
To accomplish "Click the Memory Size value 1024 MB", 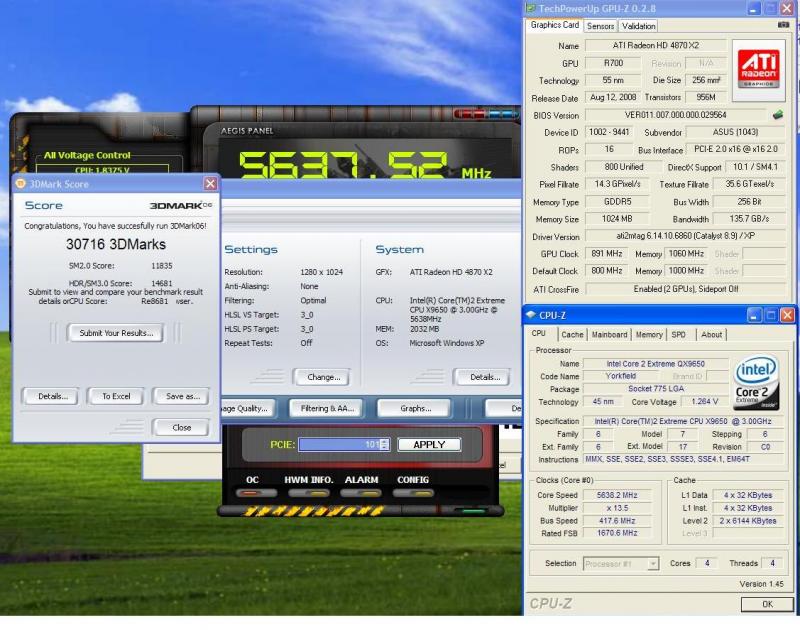I will point(617,219).
